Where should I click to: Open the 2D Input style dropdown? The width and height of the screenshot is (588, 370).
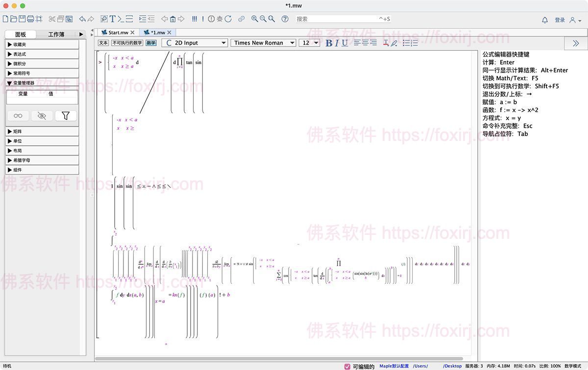tap(195, 43)
